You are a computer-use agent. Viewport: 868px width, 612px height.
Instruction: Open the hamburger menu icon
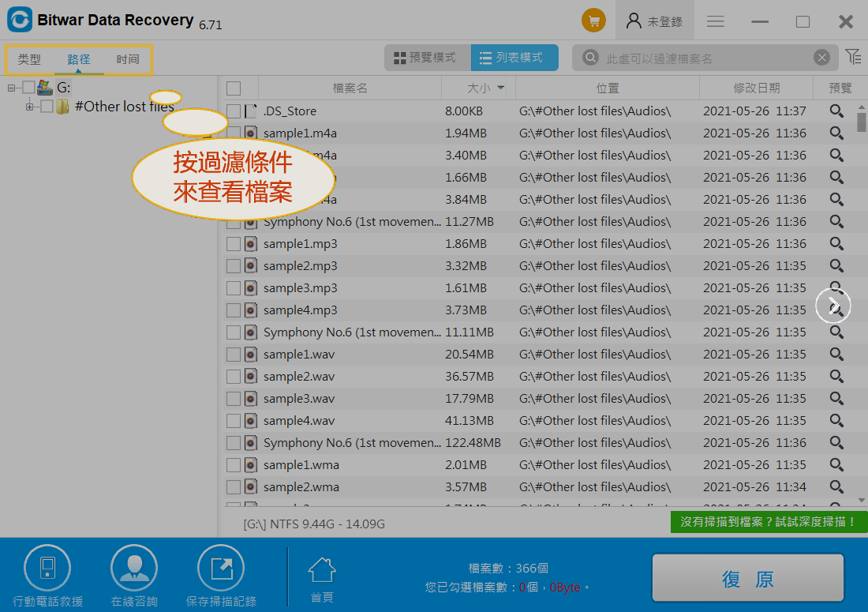click(x=716, y=21)
